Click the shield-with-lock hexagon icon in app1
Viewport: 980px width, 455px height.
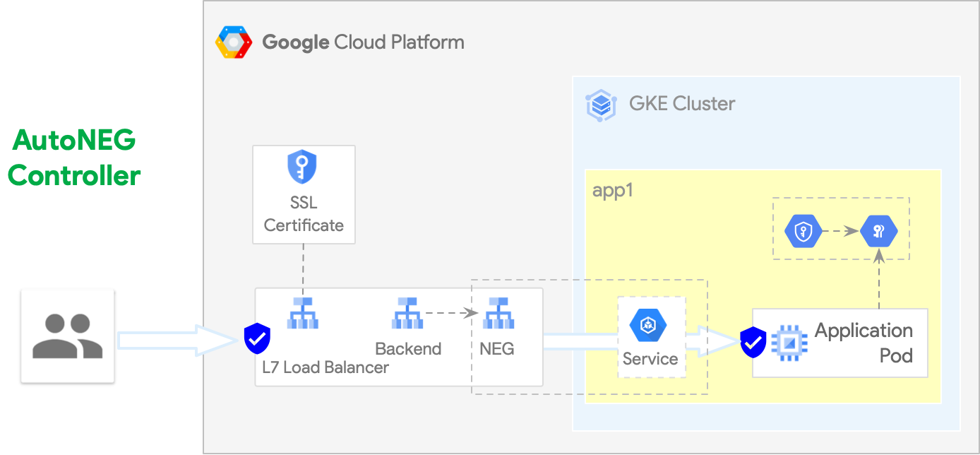pos(804,231)
